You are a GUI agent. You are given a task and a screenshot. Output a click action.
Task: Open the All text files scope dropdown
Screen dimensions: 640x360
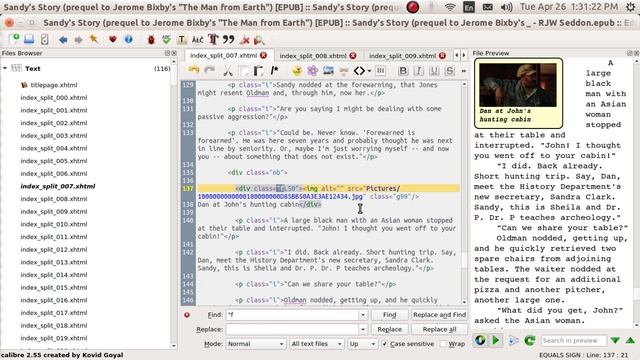(x=316, y=344)
